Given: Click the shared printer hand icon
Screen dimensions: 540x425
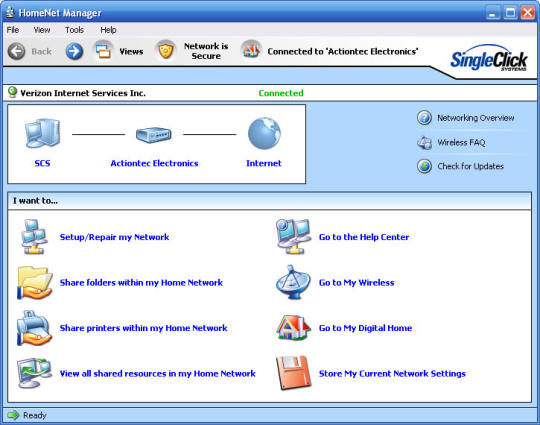Looking at the screenshot, I should pos(34,328).
